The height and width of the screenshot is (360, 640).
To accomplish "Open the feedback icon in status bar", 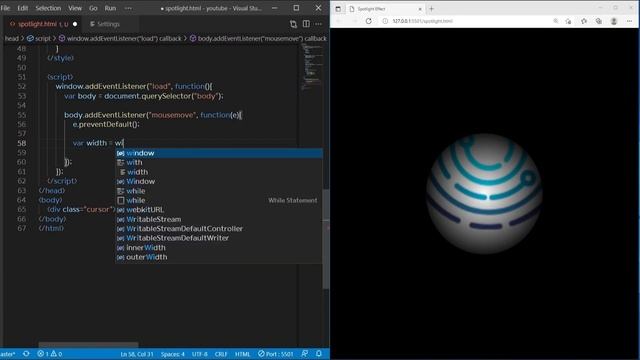I will (304, 354).
